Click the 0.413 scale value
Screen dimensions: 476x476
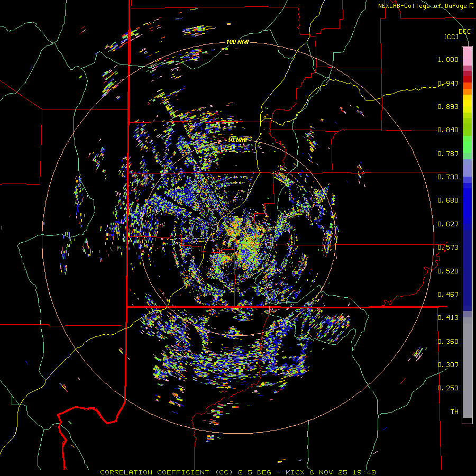click(x=448, y=317)
